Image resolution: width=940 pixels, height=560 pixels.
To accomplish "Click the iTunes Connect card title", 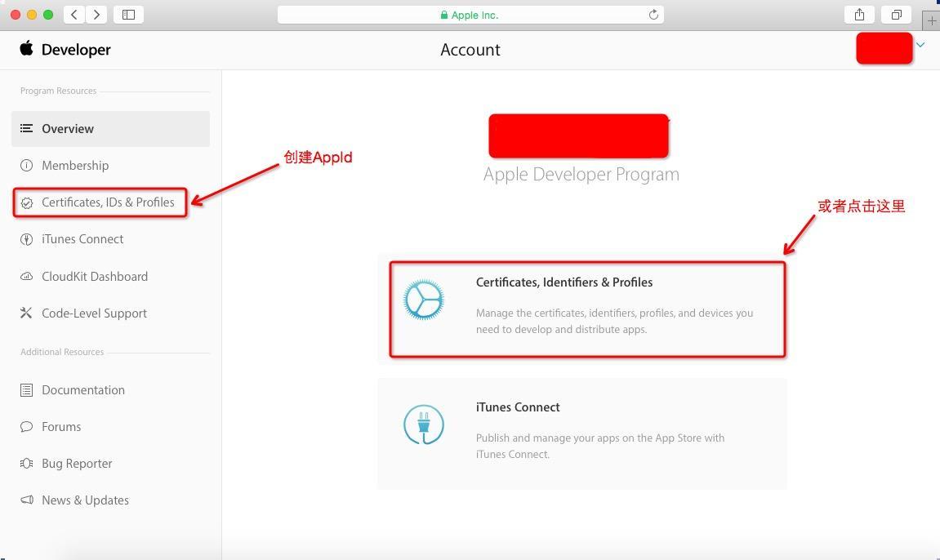I will click(x=518, y=407).
